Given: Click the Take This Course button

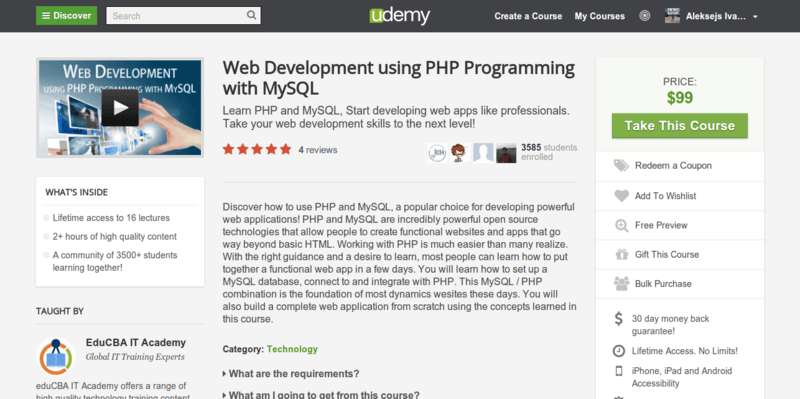Looking at the screenshot, I should click(680, 126).
